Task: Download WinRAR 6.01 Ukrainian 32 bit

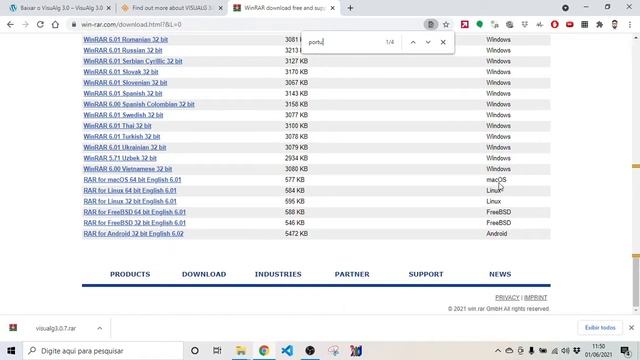Action: coord(125,147)
